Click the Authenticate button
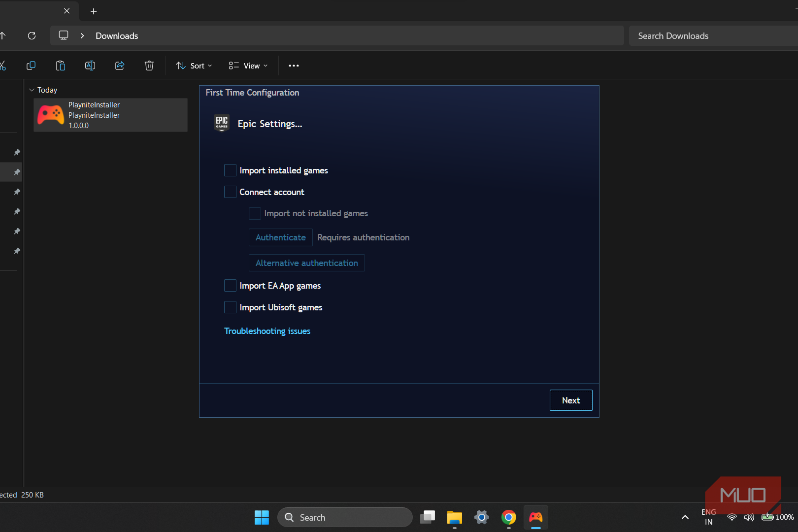 point(281,237)
